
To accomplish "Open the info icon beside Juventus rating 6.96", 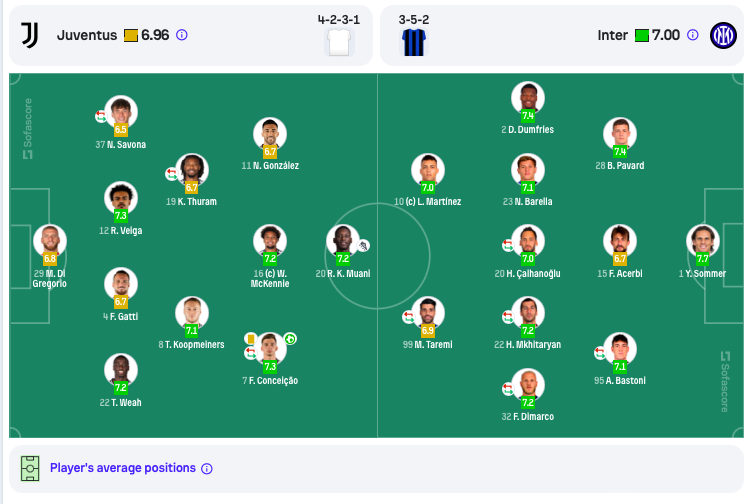I will (182, 35).
